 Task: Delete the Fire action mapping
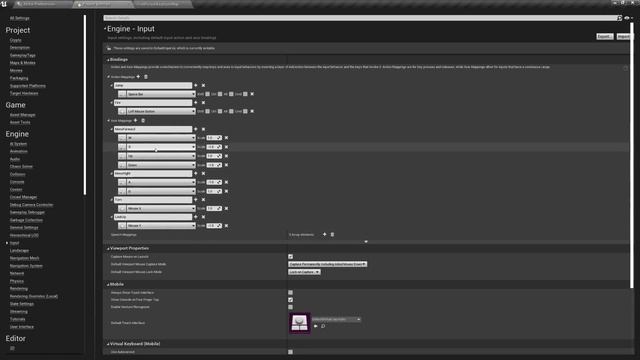pos(203,102)
